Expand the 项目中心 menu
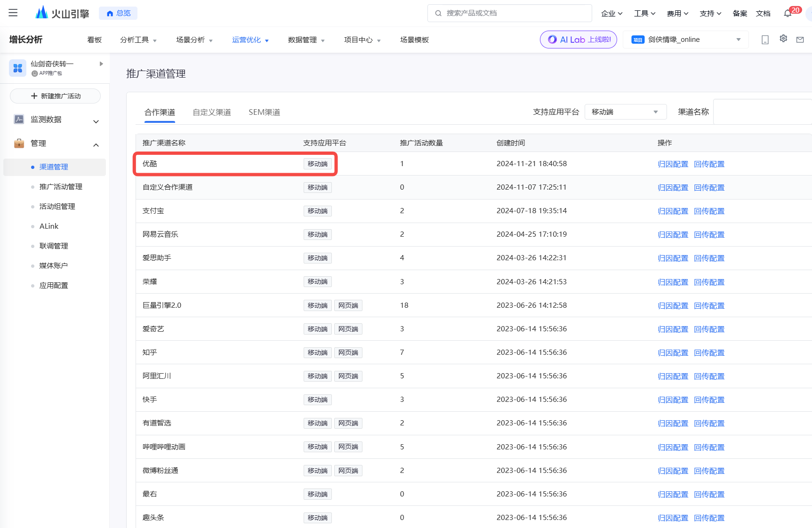812x528 pixels. click(x=362, y=40)
